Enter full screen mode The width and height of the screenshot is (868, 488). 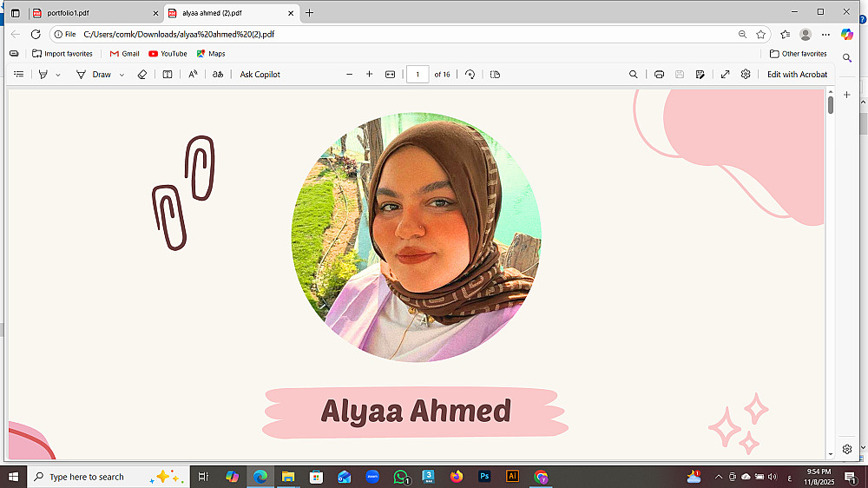tap(725, 74)
